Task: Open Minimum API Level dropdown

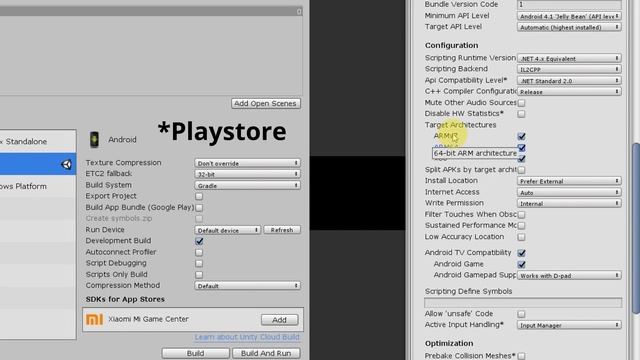Action: click(x=569, y=16)
